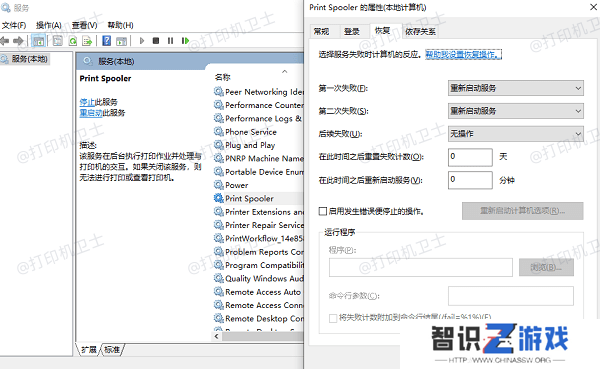This screenshot has width=600, height=369.
Task: Click the 重启动 this service link
Action: pyautogui.click(x=91, y=113)
